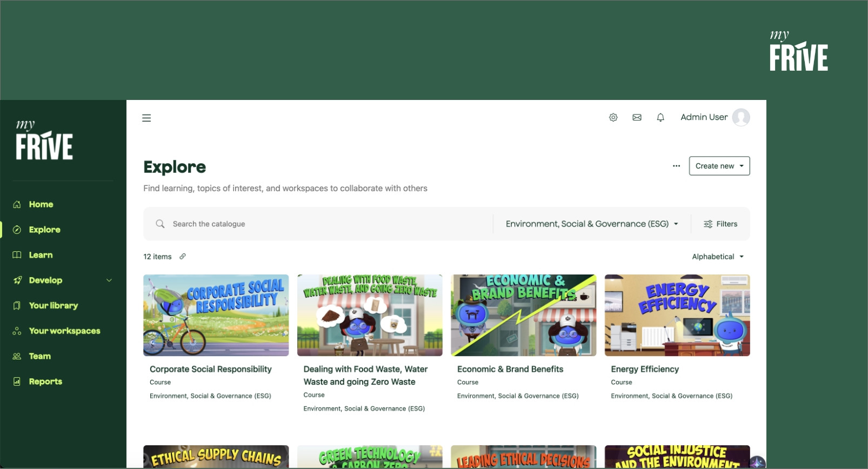868x469 pixels.
Task: Open Corporate Social Responsibility course title
Action: click(x=210, y=369)
